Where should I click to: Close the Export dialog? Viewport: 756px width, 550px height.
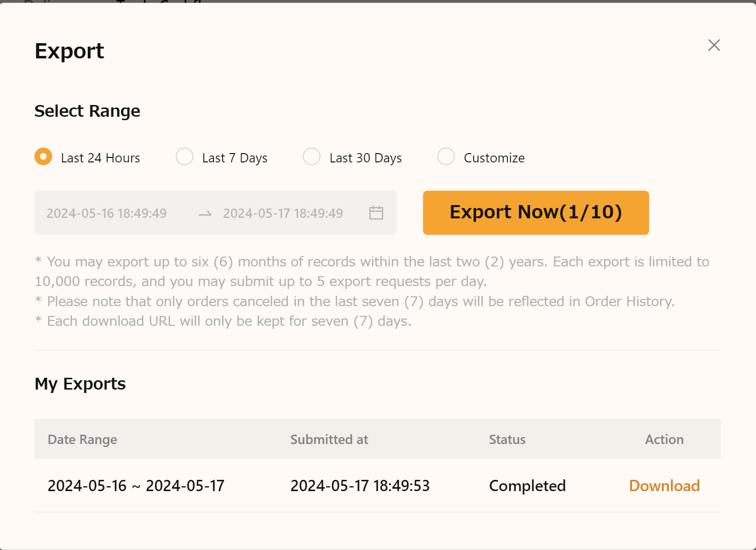[714, 45]
